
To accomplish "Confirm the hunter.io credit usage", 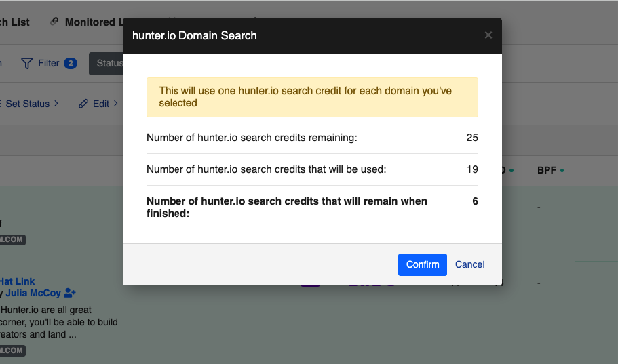I will pos(422,264).
